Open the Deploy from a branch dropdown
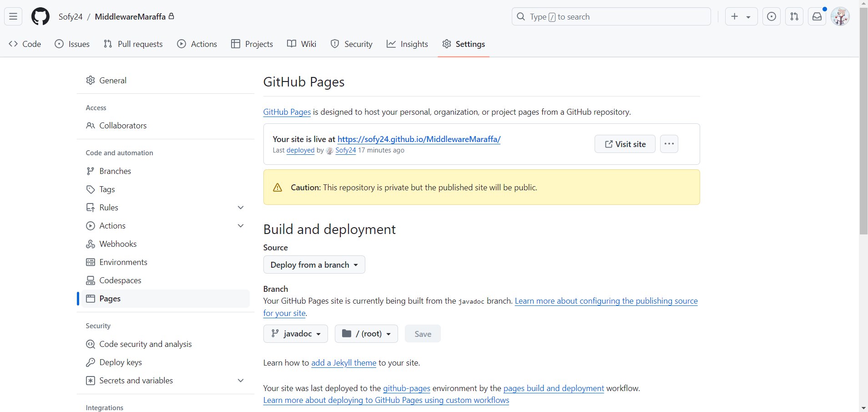Screen dimensions: 868x412 (x=314, y=265)
